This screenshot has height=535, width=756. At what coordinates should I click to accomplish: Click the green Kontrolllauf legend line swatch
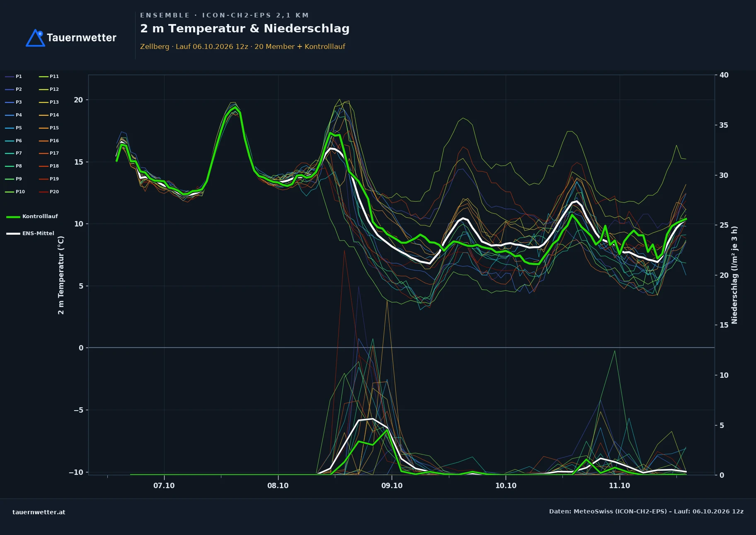pyautogui.click(x=13, y=217)
